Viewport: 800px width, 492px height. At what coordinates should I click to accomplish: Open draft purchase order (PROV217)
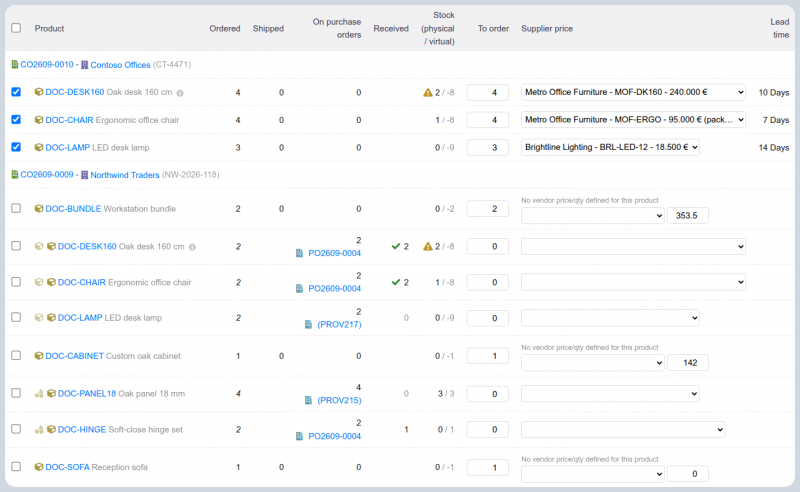339,325
